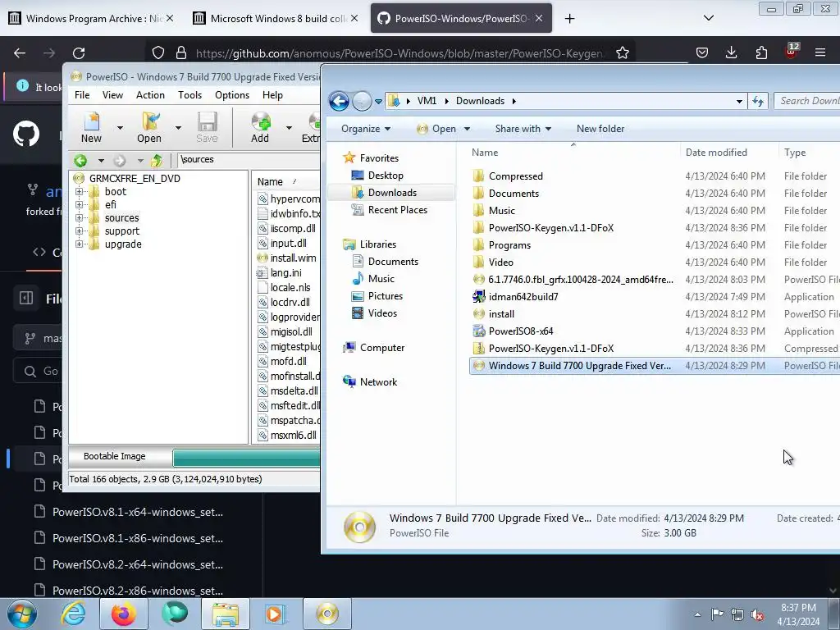This screenshot has width=840, height=630.
Task: Sort by Date modified column header
Action: tap(715, 153)
